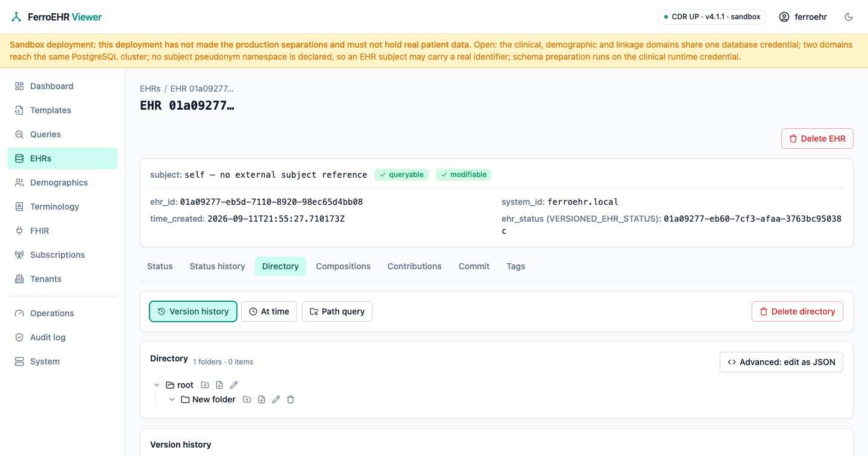Rename New folder using its pencil icon
Image resolution: width=868 pixels, height=456 pixels.
[276, 399]
